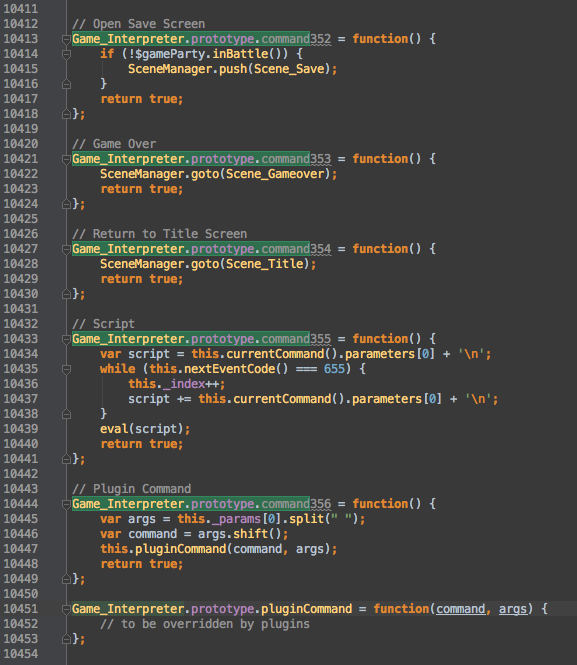The height and width of the screenshot is (665, 577).
Task: Click fold end marker on line 10418
Action: 66,114
